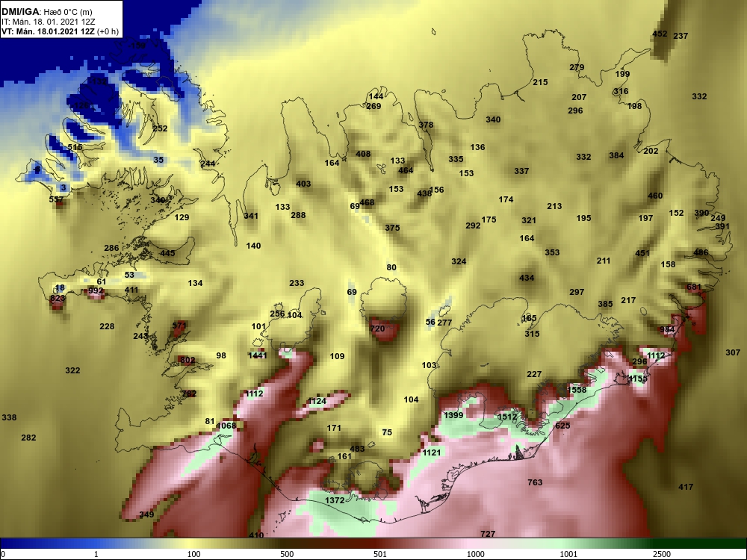This screenshot has height=560, width=747.
Task: Select the 100 label on the colour scale
Action: coord(193,554)
